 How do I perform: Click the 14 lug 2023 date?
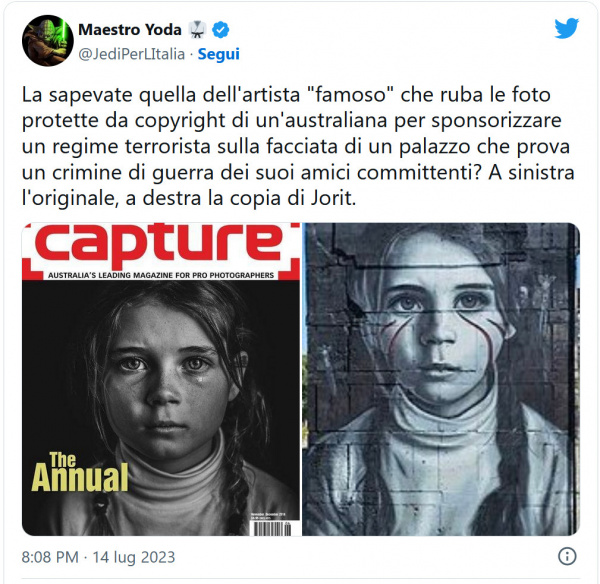tap(134, 557)
